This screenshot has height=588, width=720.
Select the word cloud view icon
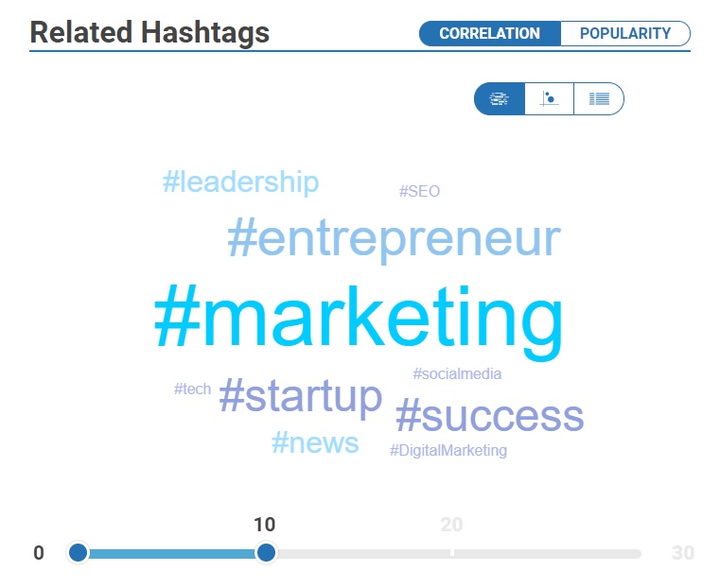point(500,98)
